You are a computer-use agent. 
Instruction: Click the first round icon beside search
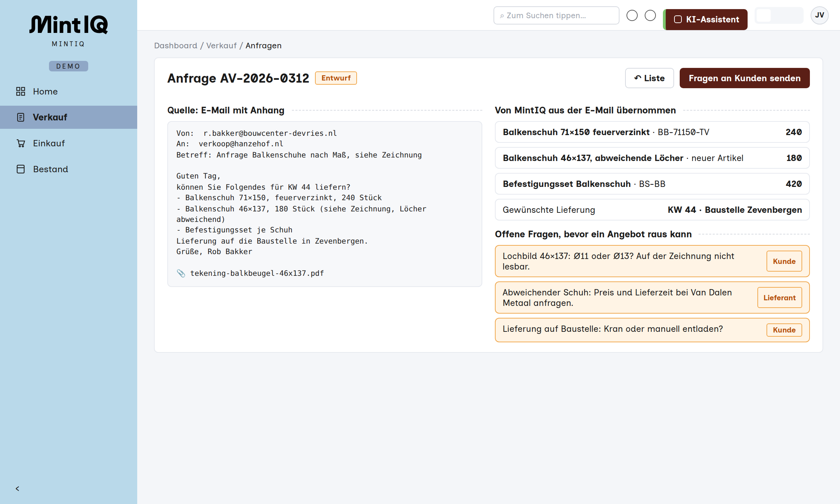pos(632,15)
